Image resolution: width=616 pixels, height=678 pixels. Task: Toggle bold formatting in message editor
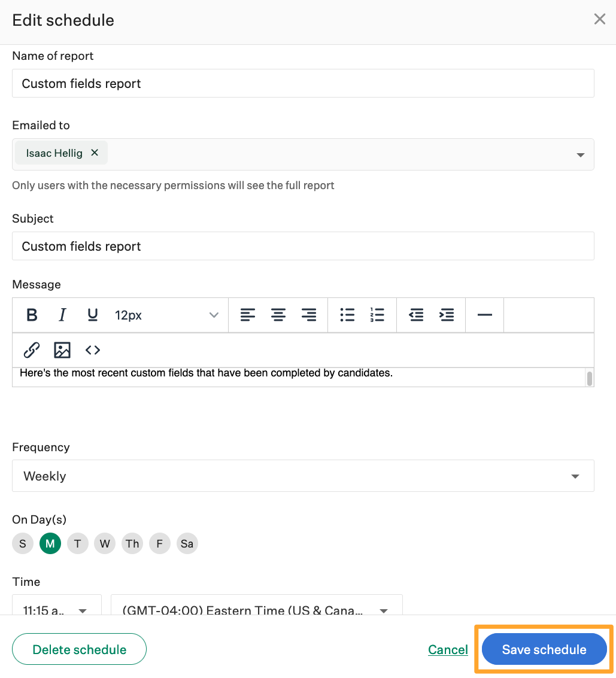pos(32,315)
